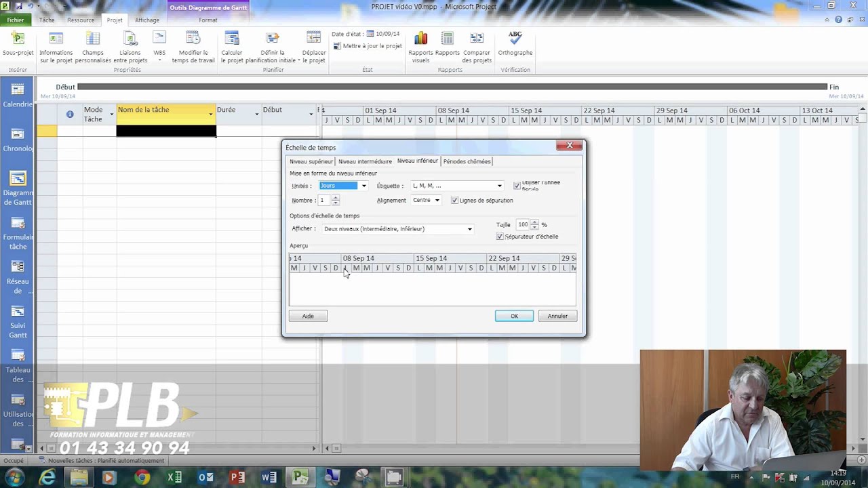
Task: Click Modifier le temps de travail
Action: click(193, 47)
